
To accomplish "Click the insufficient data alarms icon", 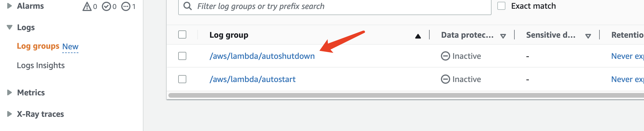I will [x=126, y=6].
